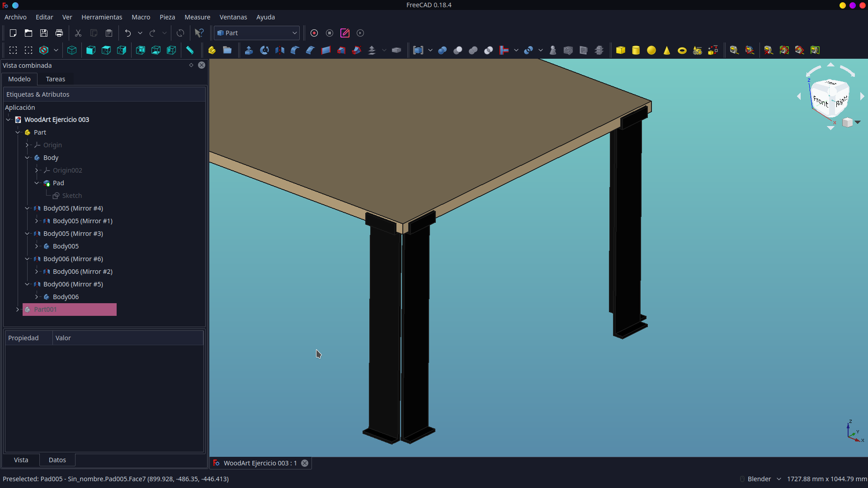Expand the Part001 tree item
This screenshot has height=488, width=868.
coord(18,310)
